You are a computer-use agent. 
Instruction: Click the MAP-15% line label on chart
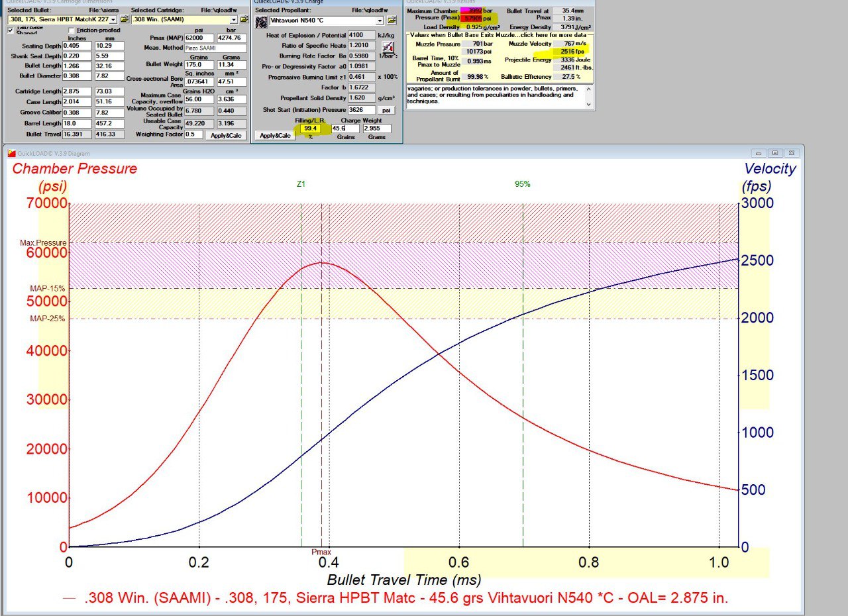click(x=48, y=289)
